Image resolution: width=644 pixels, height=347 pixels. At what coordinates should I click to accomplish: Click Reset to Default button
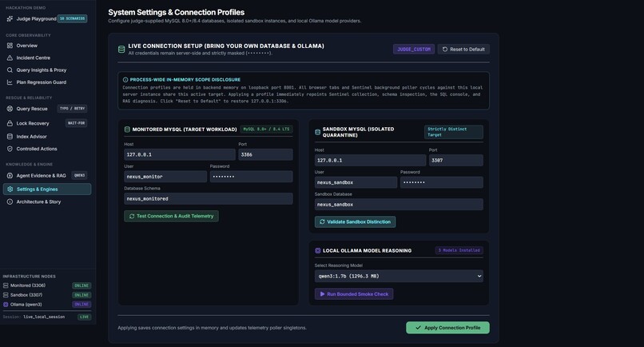tap(463, 50)
